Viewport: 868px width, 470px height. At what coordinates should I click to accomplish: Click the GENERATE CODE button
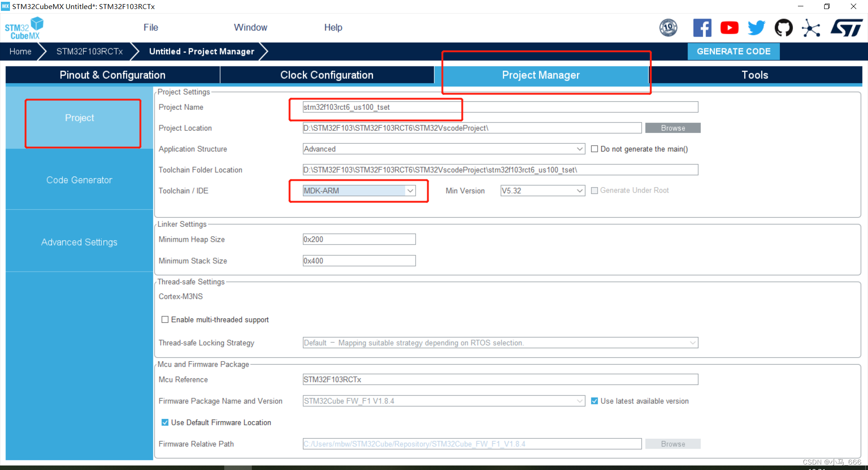(x=734, y=52)
